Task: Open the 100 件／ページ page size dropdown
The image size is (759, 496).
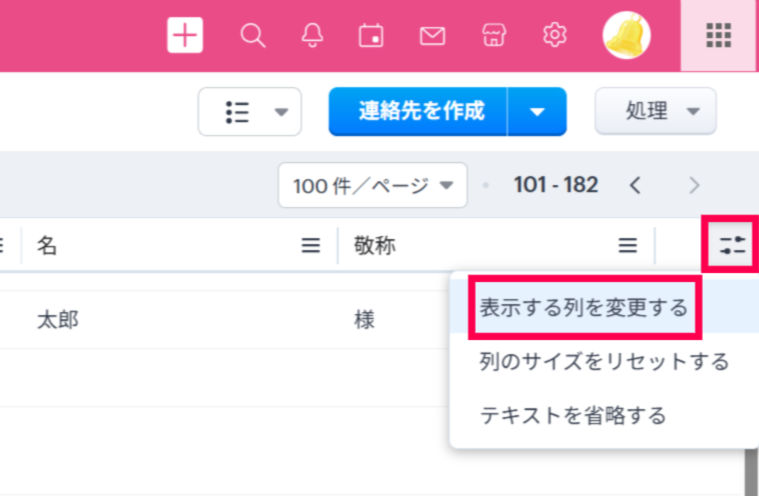Action: 372,186
